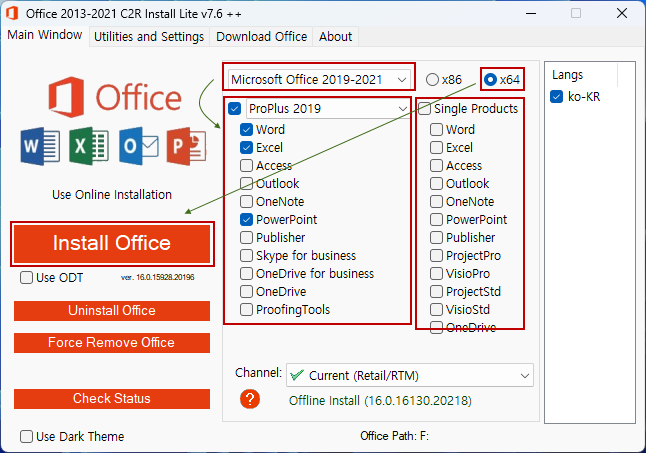Enable the ProjectStd checkbox
Viewport: 646px width, 453px height.
pyautogui.click(x=436, y=292)
